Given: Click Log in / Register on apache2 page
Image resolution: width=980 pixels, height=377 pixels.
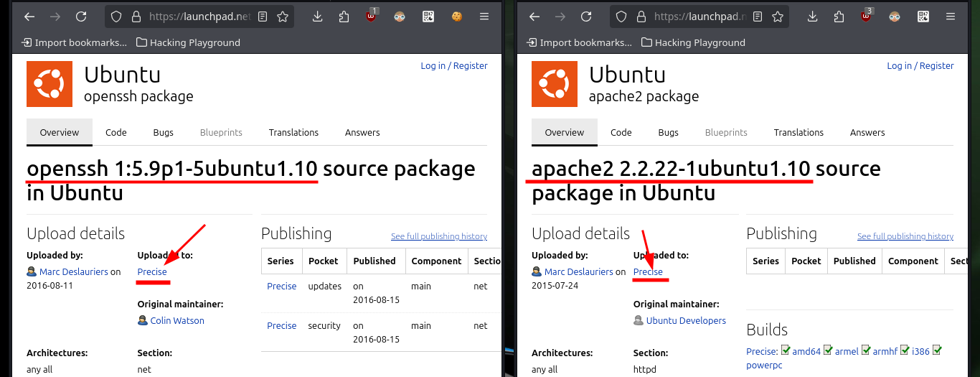Looking at the screenshot, I should pos(920,65).
